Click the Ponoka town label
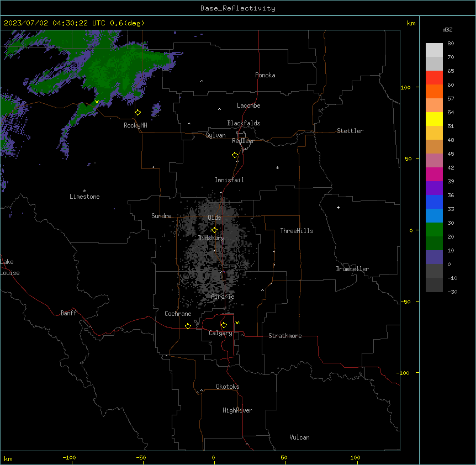The height and width of the screenshot is (465, 476). point(265,75)
